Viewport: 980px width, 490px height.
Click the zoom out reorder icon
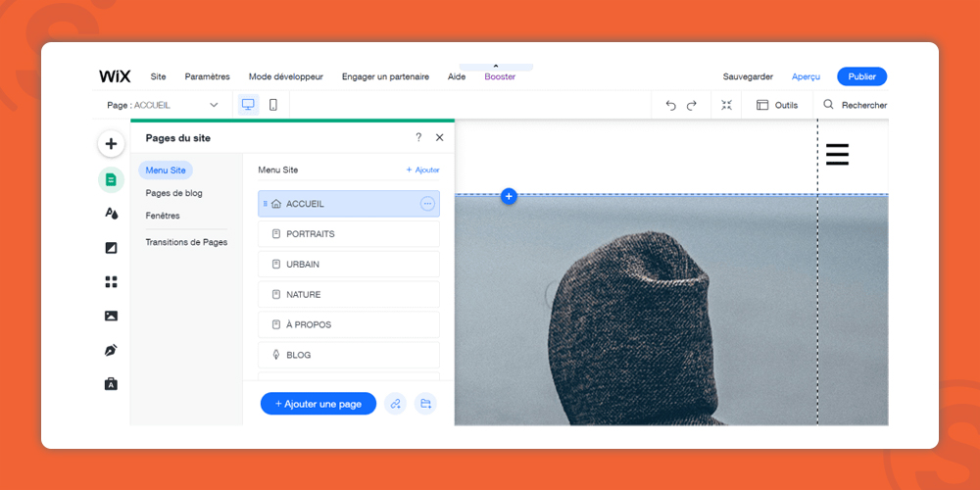click(726, 105)
